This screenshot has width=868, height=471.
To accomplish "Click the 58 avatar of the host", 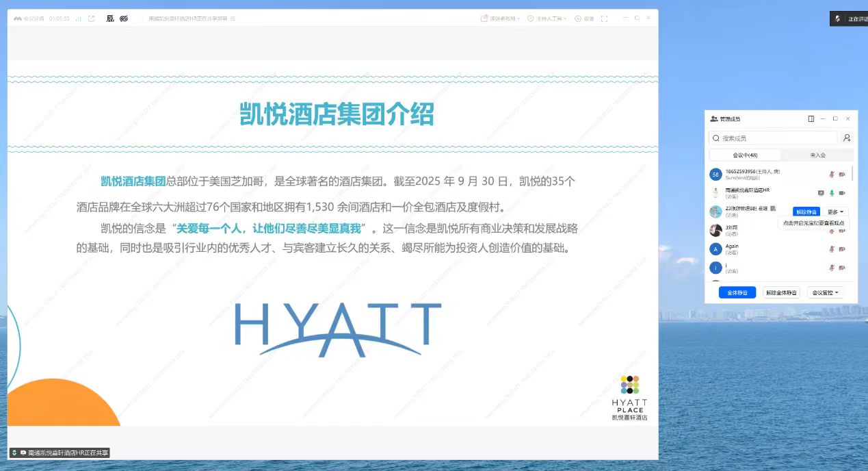I will click(x=715, y=174).
